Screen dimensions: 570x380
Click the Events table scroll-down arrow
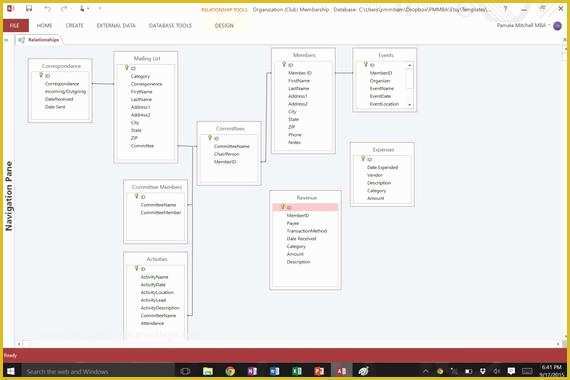(x=410, y=105)
